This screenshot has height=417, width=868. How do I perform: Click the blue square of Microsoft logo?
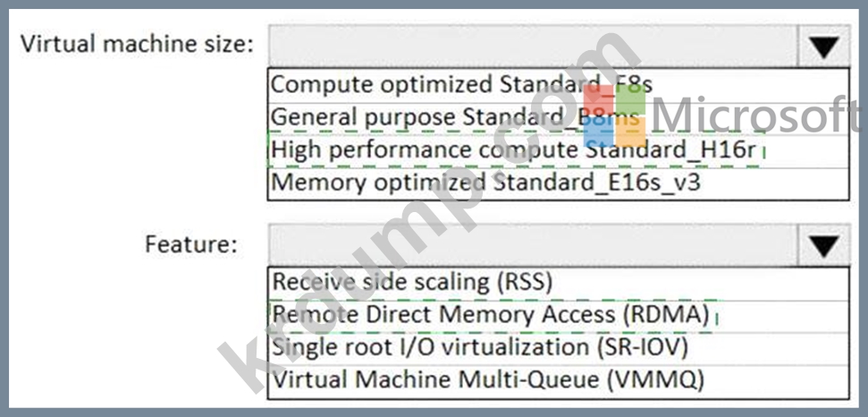(x=599, y=132)
